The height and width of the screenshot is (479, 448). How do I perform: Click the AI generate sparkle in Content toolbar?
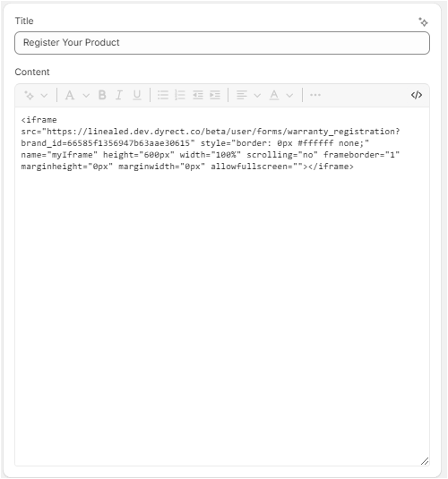[29, 95]
